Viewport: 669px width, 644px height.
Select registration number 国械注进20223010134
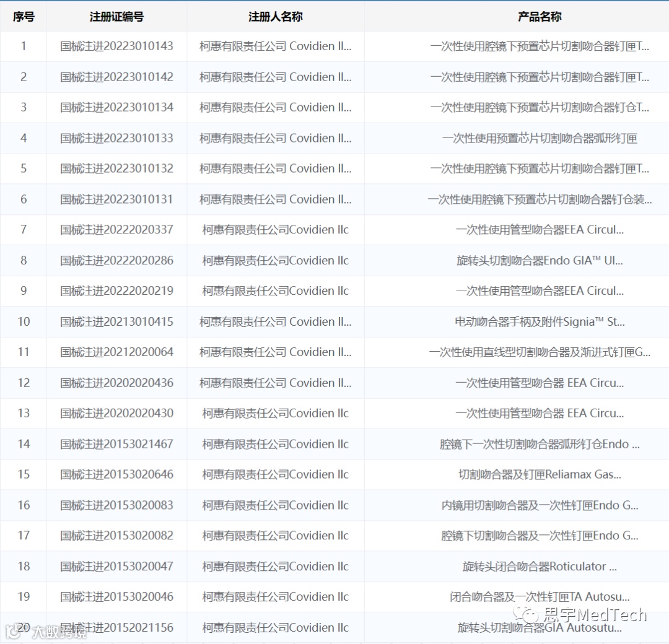click(116, 107)
